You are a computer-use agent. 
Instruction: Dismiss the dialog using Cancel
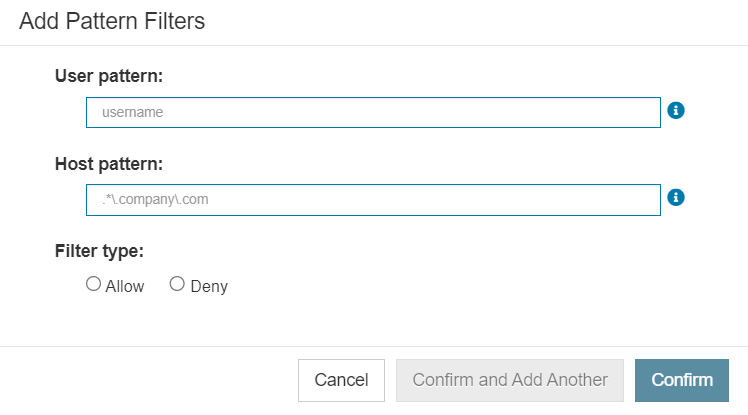pyautogui.click(x=341, y=380)
